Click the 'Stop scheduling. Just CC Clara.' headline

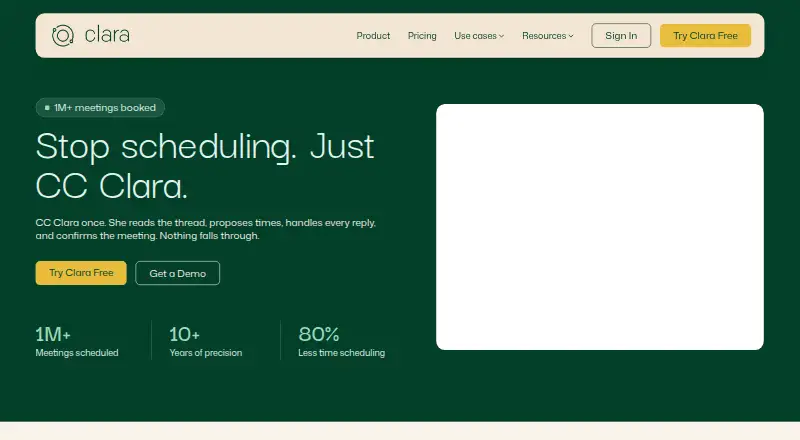pos(205,166)
